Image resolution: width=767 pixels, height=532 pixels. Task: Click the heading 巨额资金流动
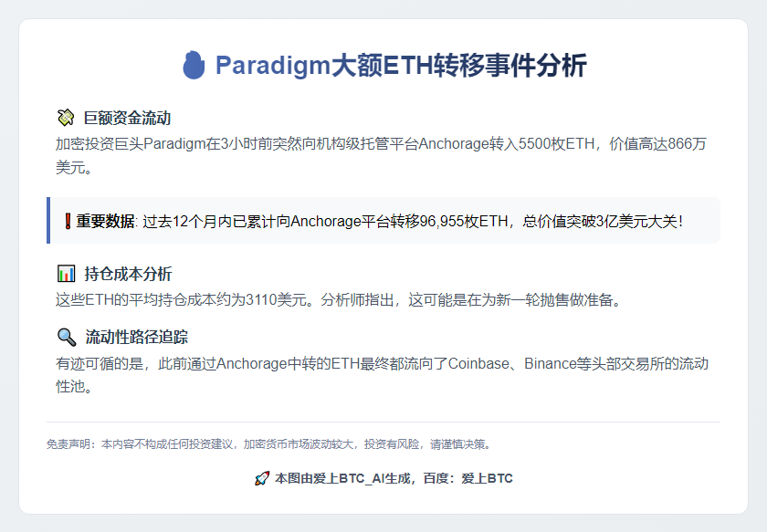(x=127, y=118)
